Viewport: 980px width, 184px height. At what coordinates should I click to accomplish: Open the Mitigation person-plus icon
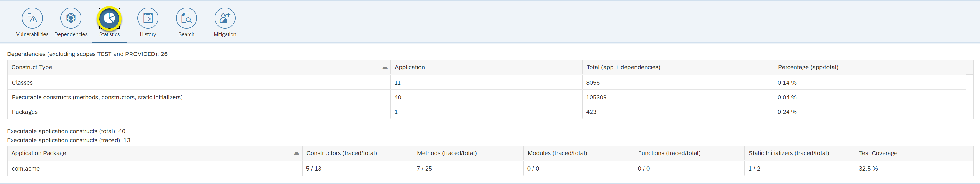225,18
